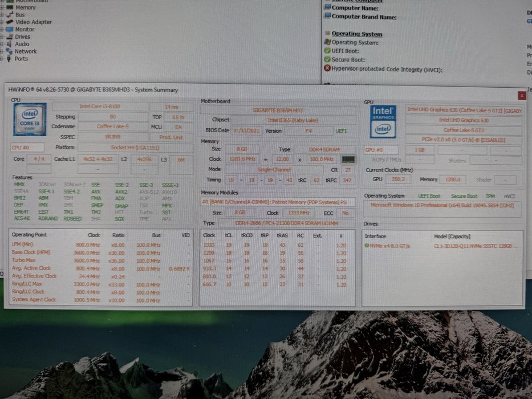This screenshot has width=532, height=399.
Task: Click the Socket H4 (LGA1151) platform field
Action: [x=135, y=148]
